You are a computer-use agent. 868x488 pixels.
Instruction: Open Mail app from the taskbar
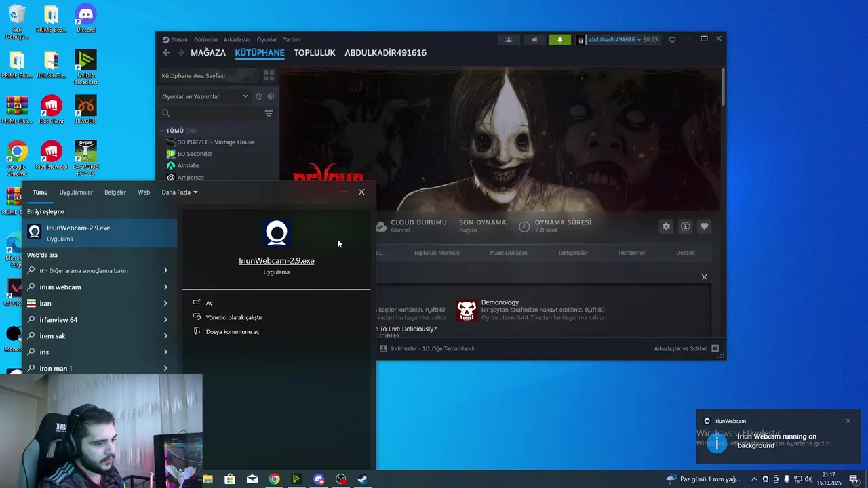click(x=252, y=479)
